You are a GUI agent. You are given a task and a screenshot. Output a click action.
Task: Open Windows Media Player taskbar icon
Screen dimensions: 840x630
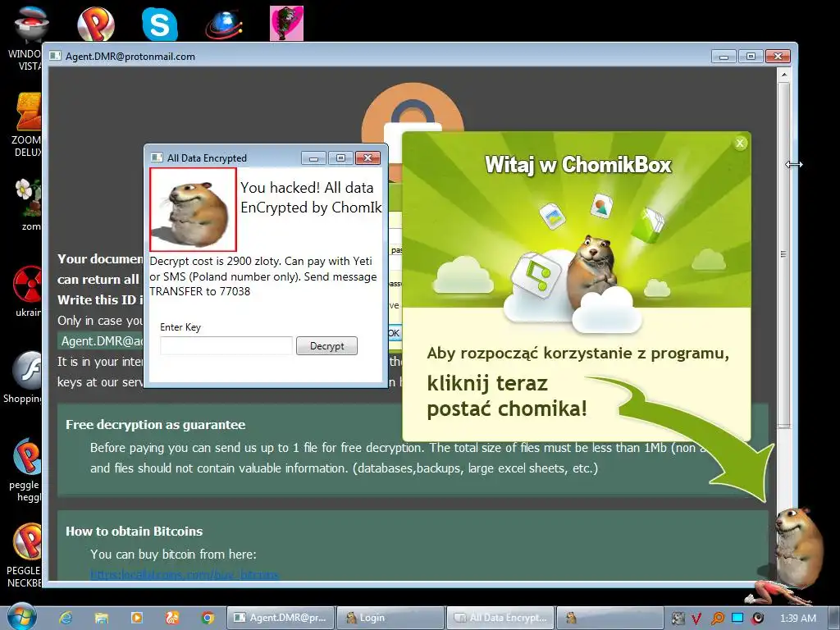point(137,618)
